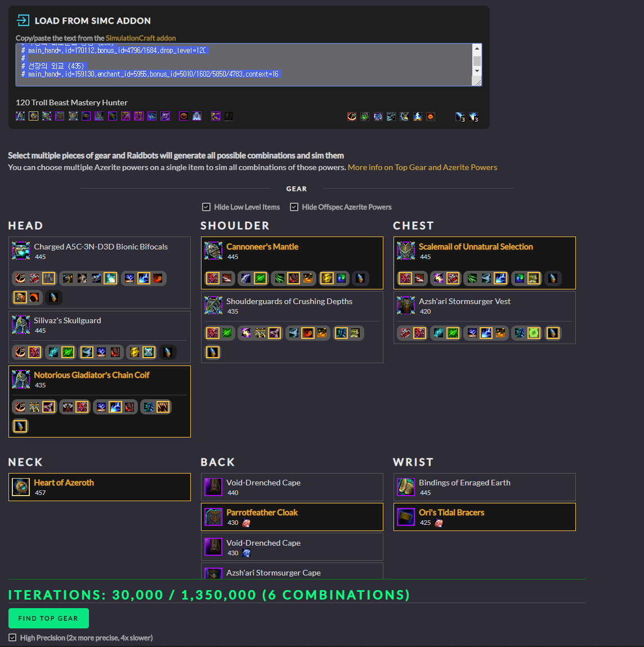Click the red gem icon on Ori's Tidal Bracers

coord(439,523)
